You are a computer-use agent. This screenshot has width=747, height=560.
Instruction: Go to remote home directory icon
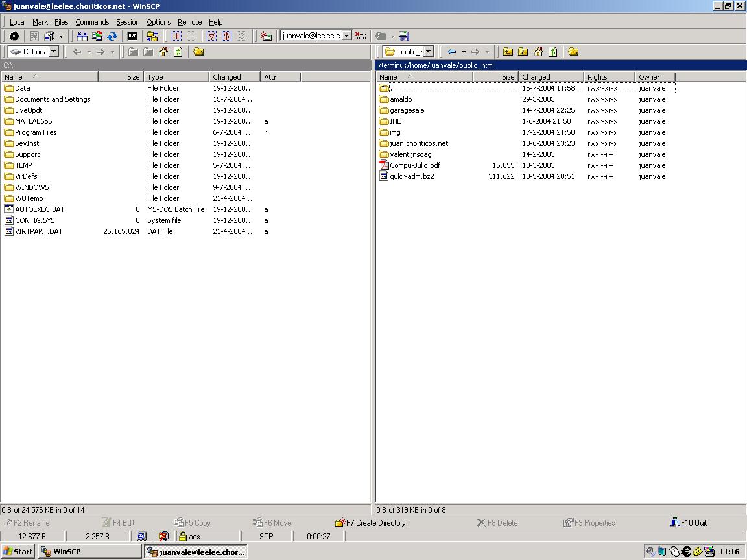pyautogui.click(x=538, y=52)
